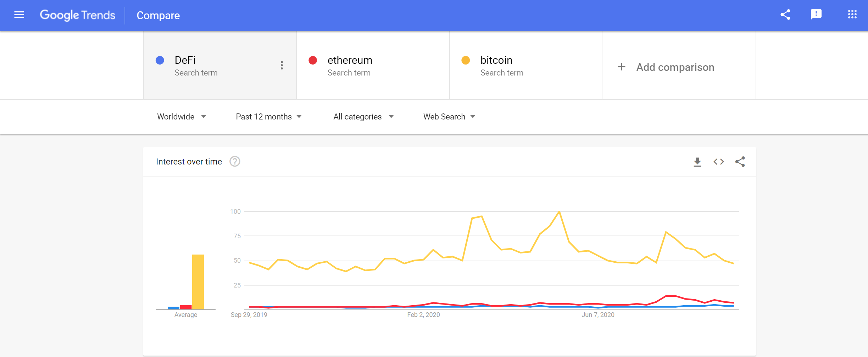Expand the Worldwide region dropdown
868x357 pixels.
(x=182, y=117)
